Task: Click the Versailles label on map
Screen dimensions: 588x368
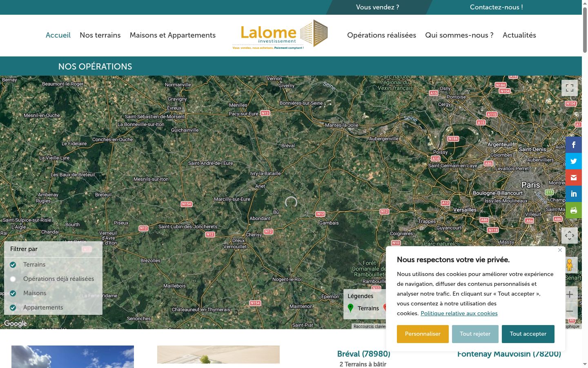Action: (x=465, y=210)
